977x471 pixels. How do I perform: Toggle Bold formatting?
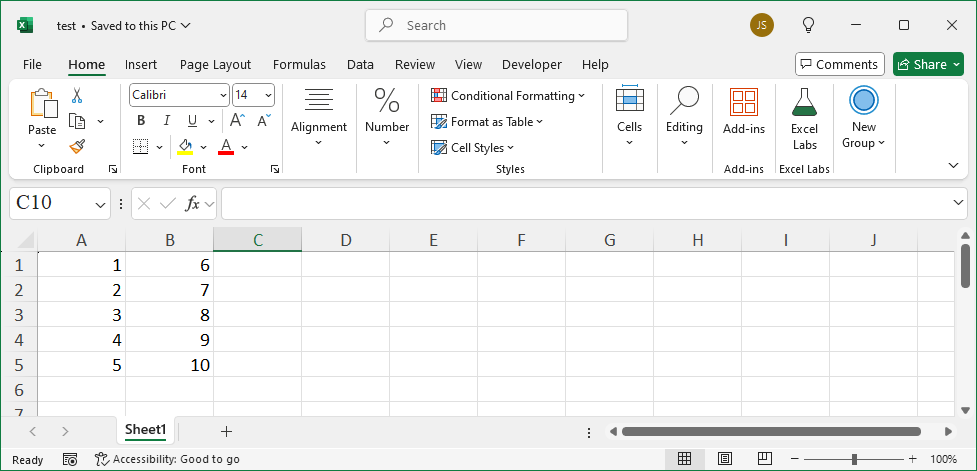[x=141, y=121]
